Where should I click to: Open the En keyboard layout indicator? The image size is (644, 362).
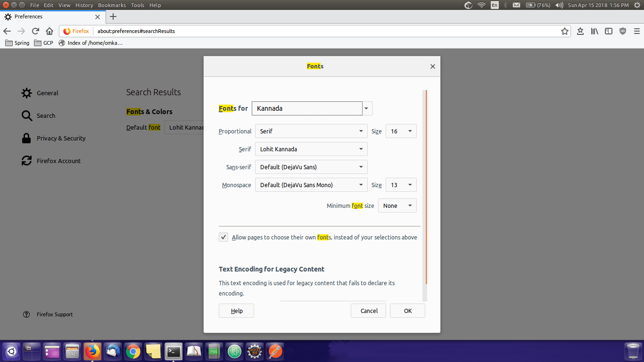click(495, 5)
